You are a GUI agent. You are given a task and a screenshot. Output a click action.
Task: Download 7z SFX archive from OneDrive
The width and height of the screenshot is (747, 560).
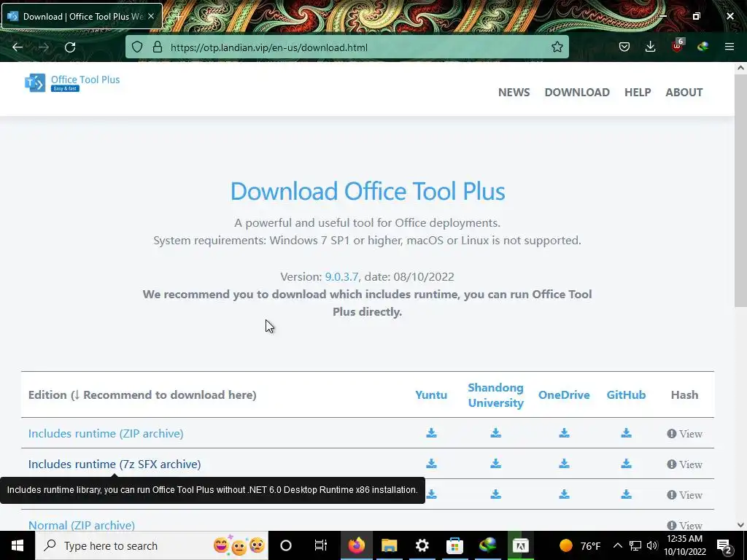564,463
